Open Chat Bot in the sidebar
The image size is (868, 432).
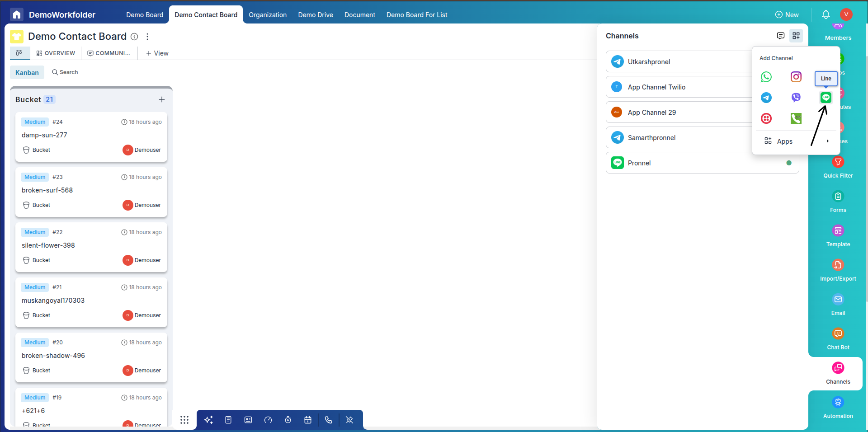coord(838,338)
